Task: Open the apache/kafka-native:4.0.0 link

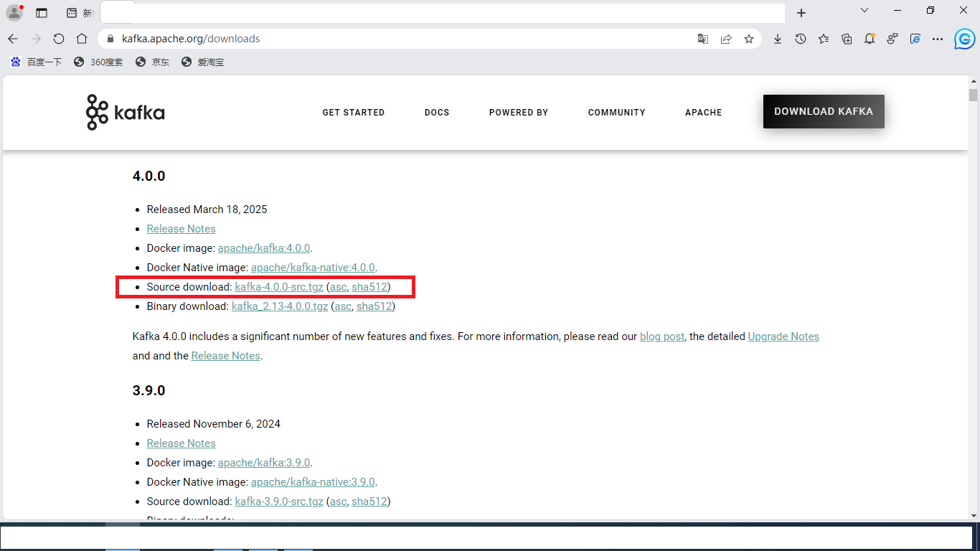Action: pos(313,268)
